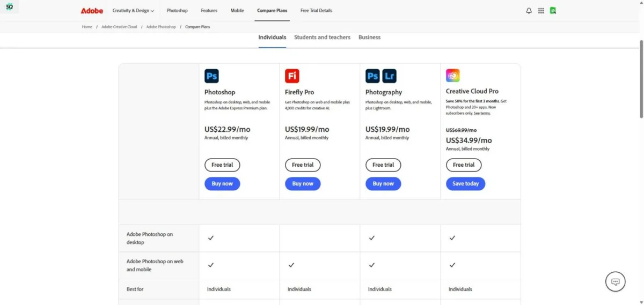Click the Creative Cloud Pro plan title
The image size is (644, 305).
click(472, 91)
